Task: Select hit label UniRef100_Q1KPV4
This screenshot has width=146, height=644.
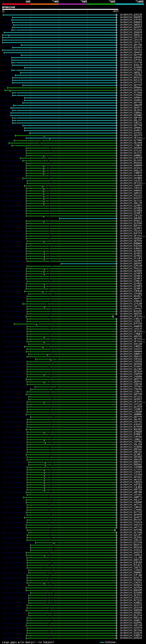Action: tap(131, 90)
